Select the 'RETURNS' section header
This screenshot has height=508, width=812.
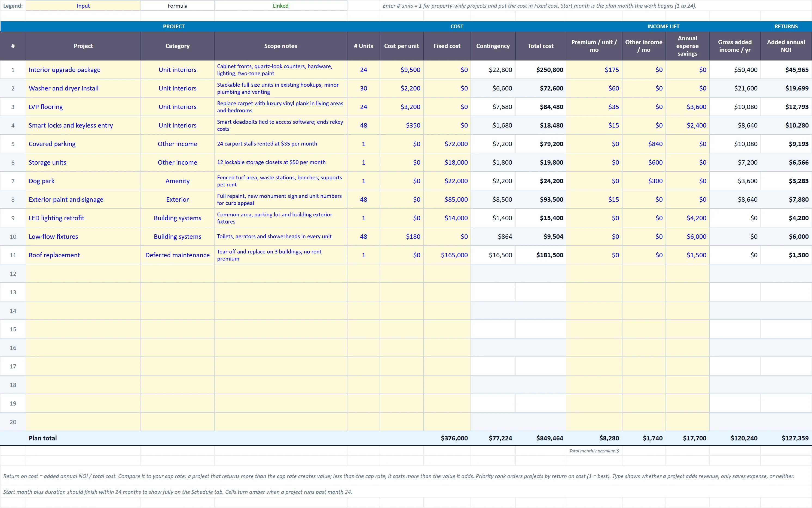tap(786, 26)
